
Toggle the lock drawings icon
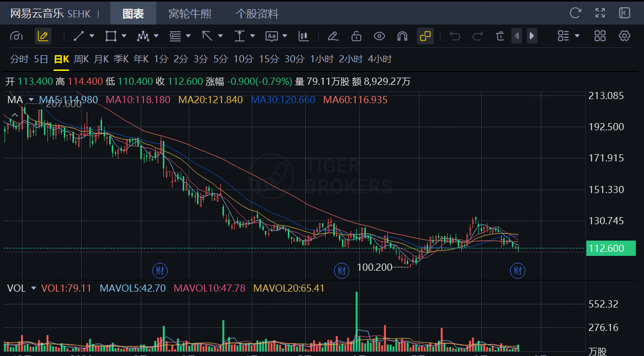356,36
